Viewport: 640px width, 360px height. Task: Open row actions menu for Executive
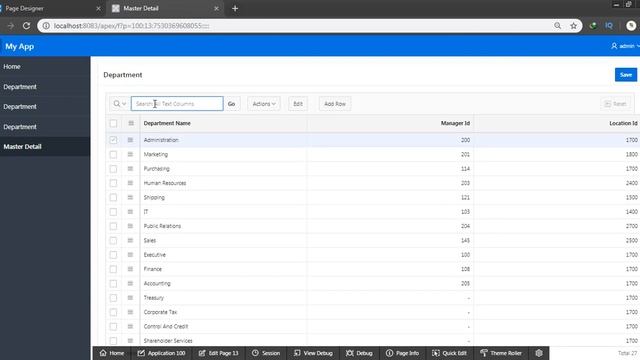click(x=130, y=255)
